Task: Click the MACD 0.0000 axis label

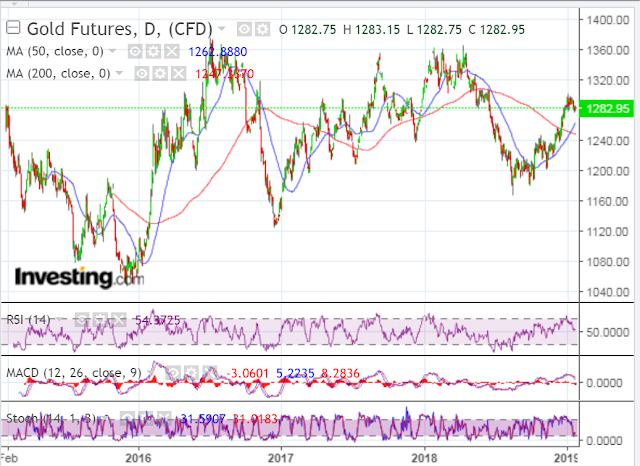Action: click(604, 383)
